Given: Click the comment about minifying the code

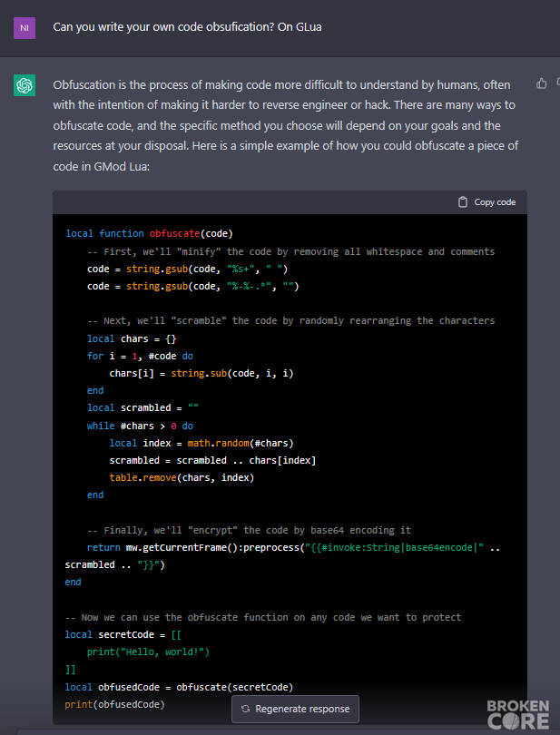Looking at the screenshot, I should click(290, 251).
